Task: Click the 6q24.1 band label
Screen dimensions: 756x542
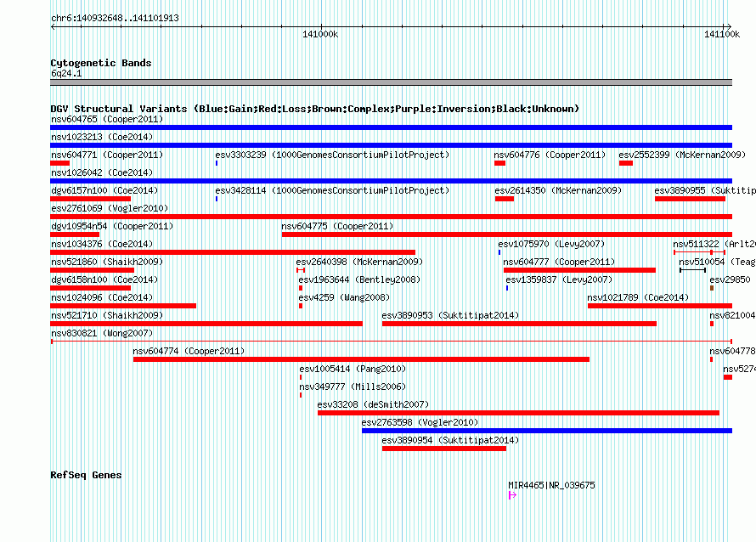Action: point(66,73)
